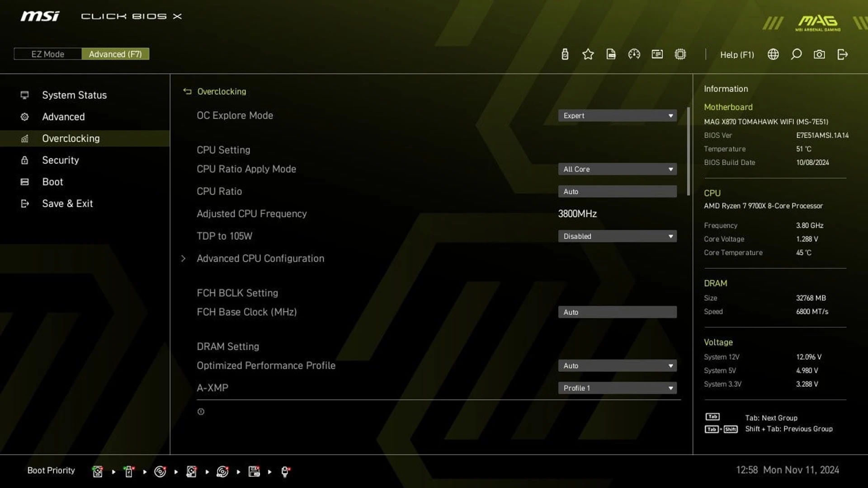Screen dimensions: 868x488
Task: Open the search magnifier
Action: point(796,54)
